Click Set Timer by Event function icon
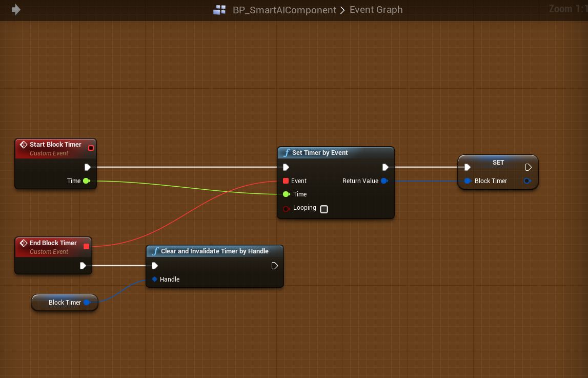 click(287, 153)
